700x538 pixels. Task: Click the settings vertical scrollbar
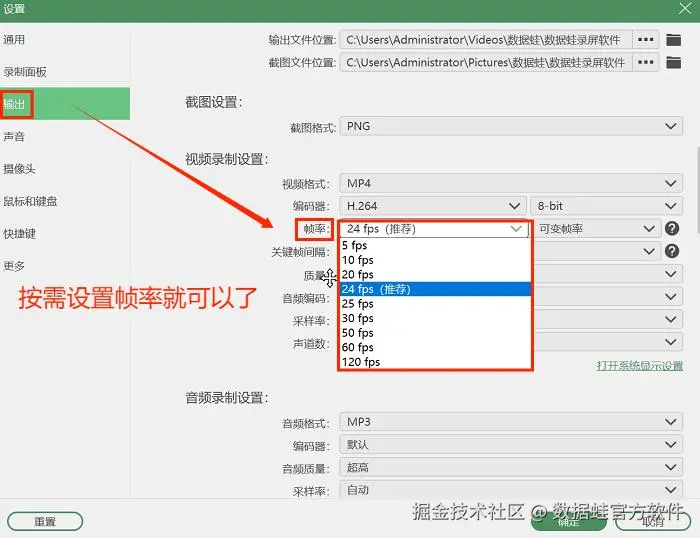tap(697, 190)
